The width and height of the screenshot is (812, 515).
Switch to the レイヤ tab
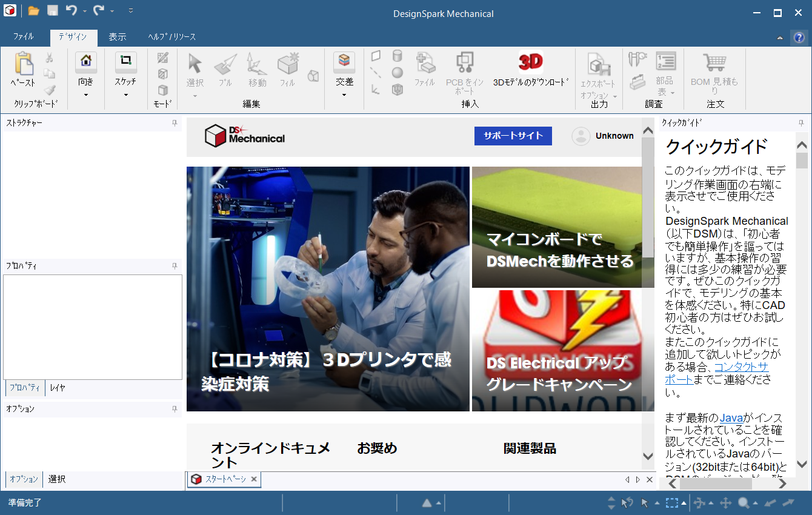(58, 388)
